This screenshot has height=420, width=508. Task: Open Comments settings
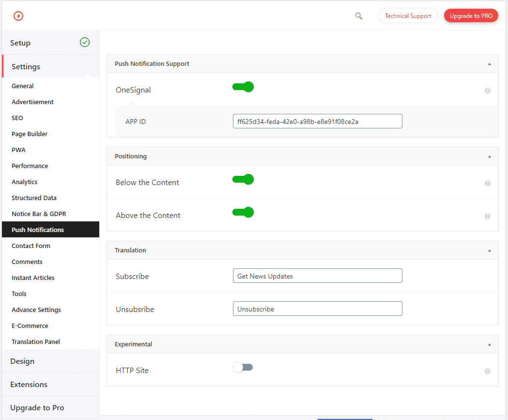coord(27,262)
